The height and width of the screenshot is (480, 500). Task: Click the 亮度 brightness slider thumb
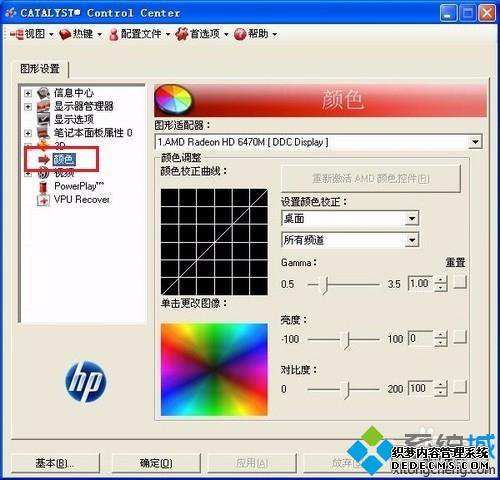(347, 340)
